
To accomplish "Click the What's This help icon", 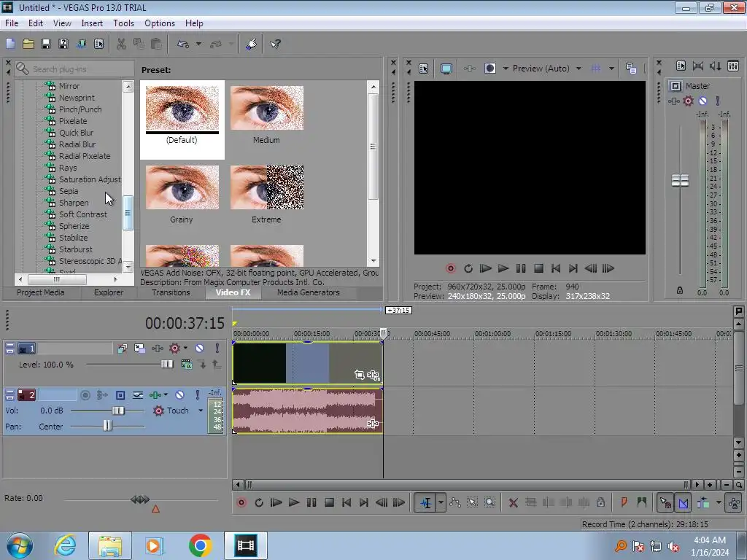I will point(275,44).
